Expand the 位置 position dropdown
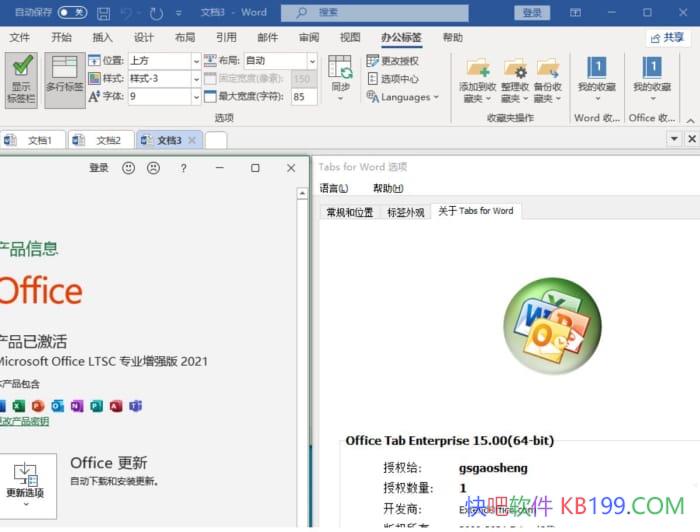This screenshot has height=532, width=700. coord(195,60)
